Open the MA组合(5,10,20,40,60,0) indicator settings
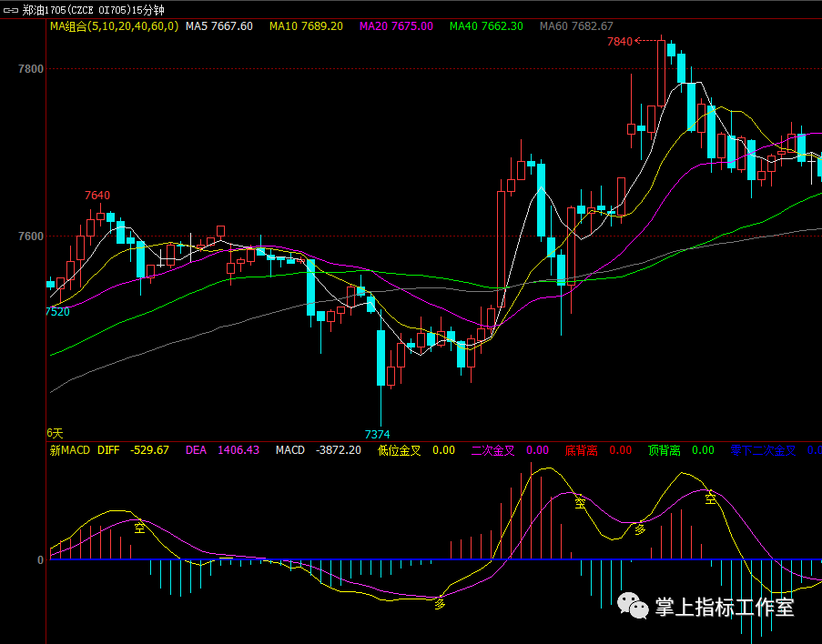 pos(114,26)
